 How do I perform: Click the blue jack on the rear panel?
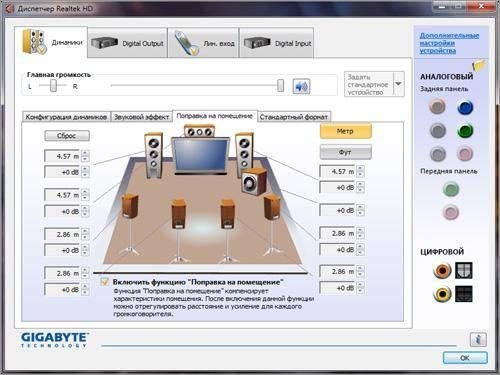click(x=465, y=107)
